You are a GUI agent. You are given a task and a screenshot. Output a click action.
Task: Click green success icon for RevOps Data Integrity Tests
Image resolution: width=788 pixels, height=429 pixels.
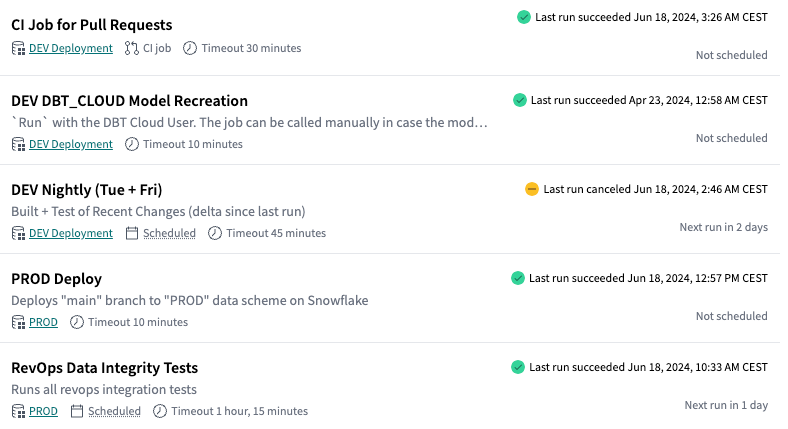click(x=517, y=367)
